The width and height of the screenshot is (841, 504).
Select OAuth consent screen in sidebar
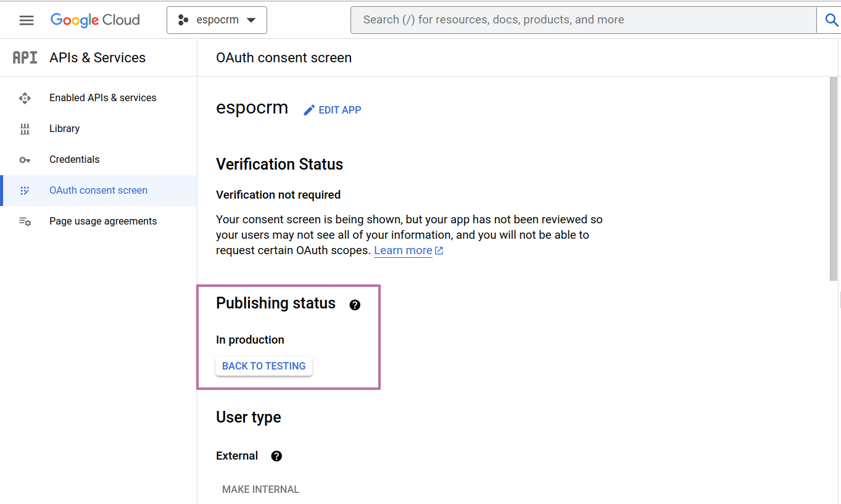point(98,190)
